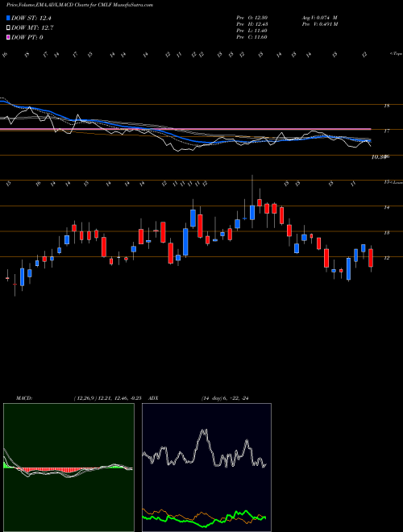Click the MACD '(12,26,9) 12.21, 12.46, -0.25' values
403x532 pixels.
106,398
